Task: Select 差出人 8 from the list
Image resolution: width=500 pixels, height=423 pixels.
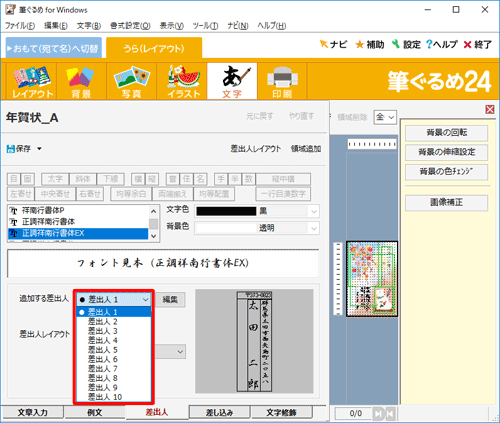Action: [x=114, y=378]
